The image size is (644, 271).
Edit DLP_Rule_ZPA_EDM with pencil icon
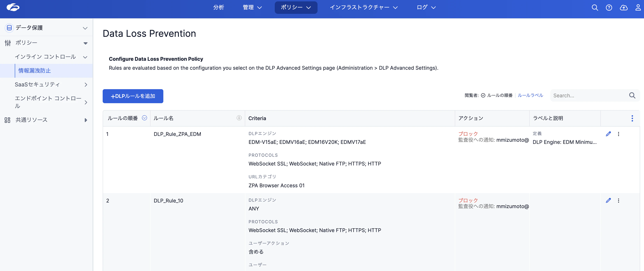(x=608, y=134)
